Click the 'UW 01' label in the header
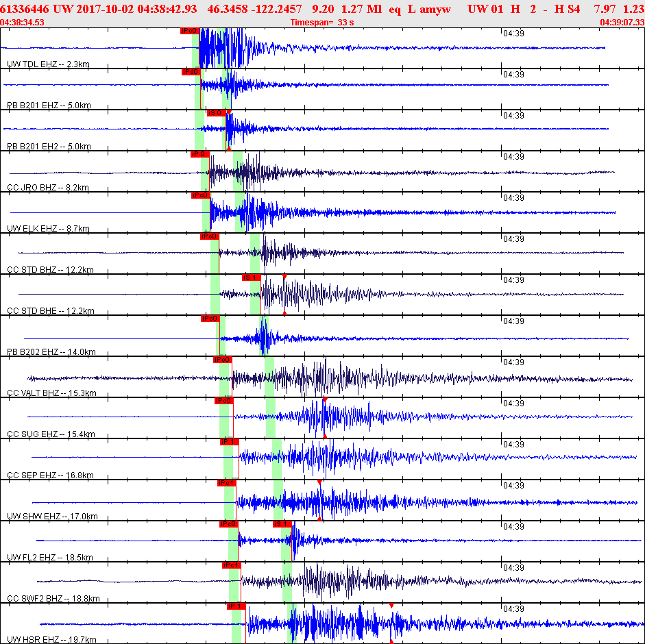Viewport: 645px width, 644px height. (x=485, y=9)
